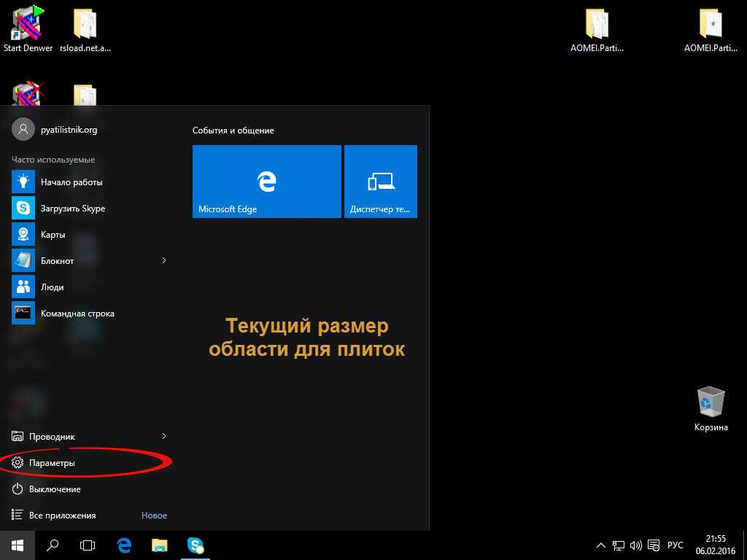Open Корзина on the desktop
Image resolution: width=747 pixels, height=560 pixels.
pos(711,408)
